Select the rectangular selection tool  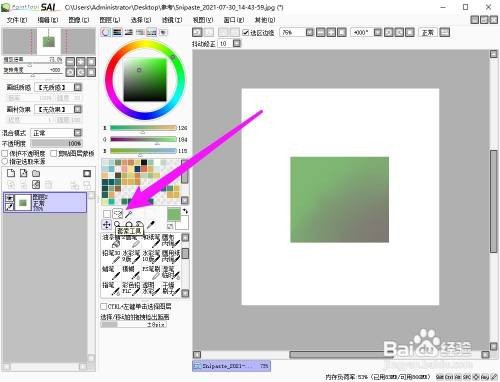(x=107, y=214)
